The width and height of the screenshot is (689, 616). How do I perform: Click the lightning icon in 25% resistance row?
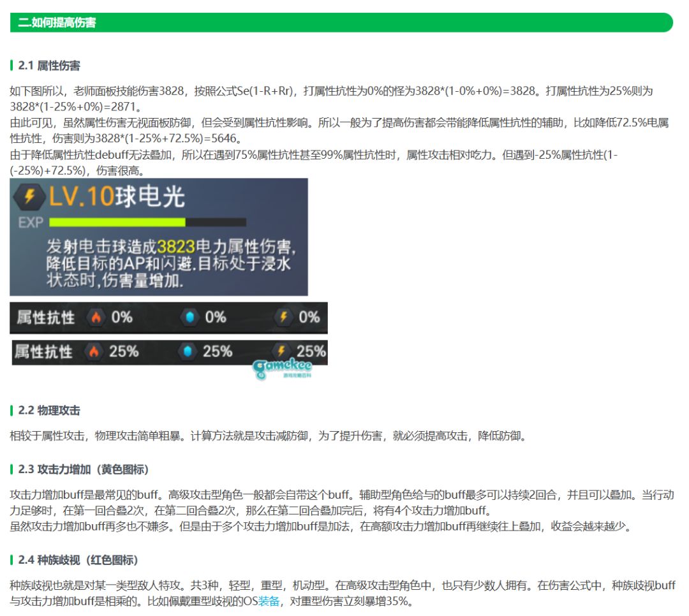281,351
